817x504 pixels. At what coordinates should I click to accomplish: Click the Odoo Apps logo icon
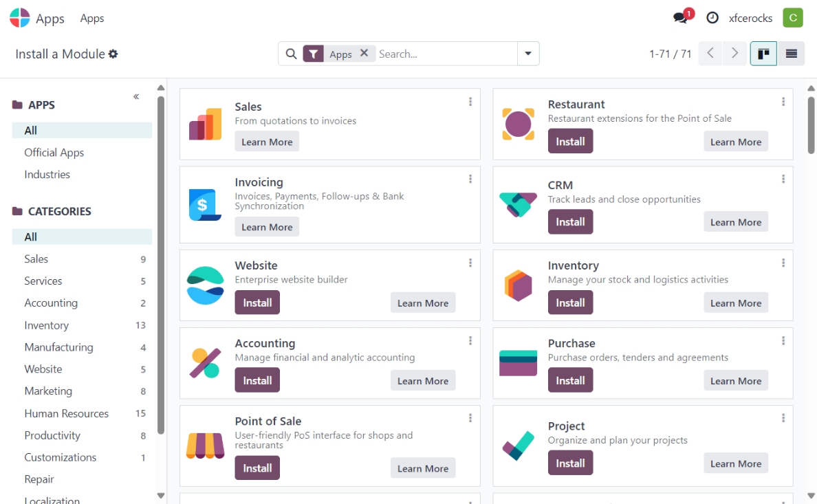point(20,19)
